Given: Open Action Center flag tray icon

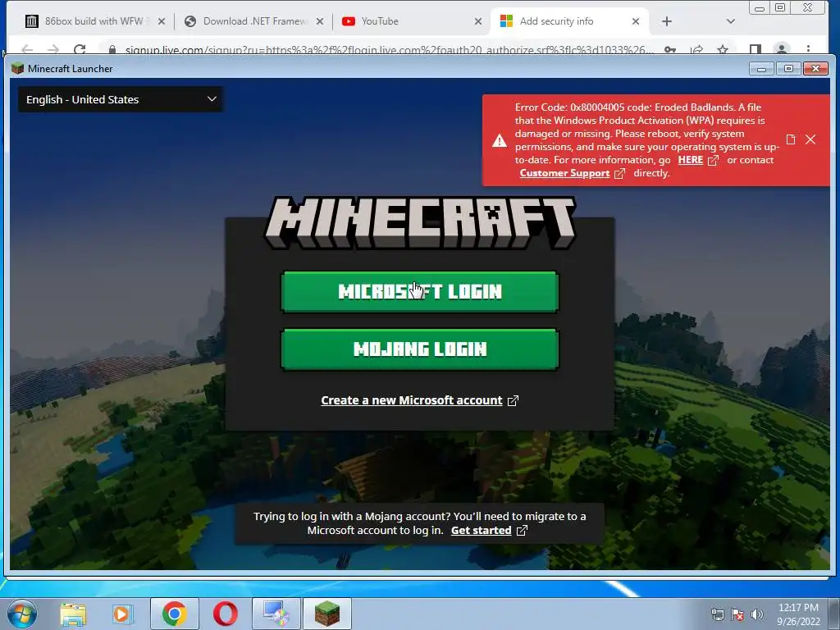Looking at the screenshot, I should [x=737, y=614].
